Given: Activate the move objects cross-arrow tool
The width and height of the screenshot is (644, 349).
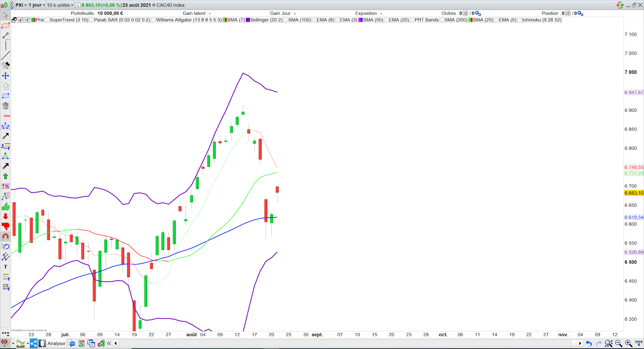Looking at the screenshot, I should 5,76.
